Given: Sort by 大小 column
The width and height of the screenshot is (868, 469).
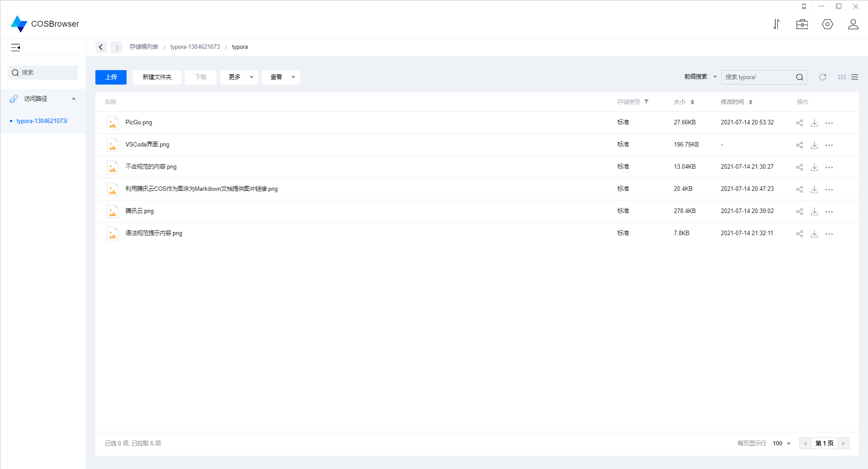Looking at the screenshot, I should click(692, 102).
